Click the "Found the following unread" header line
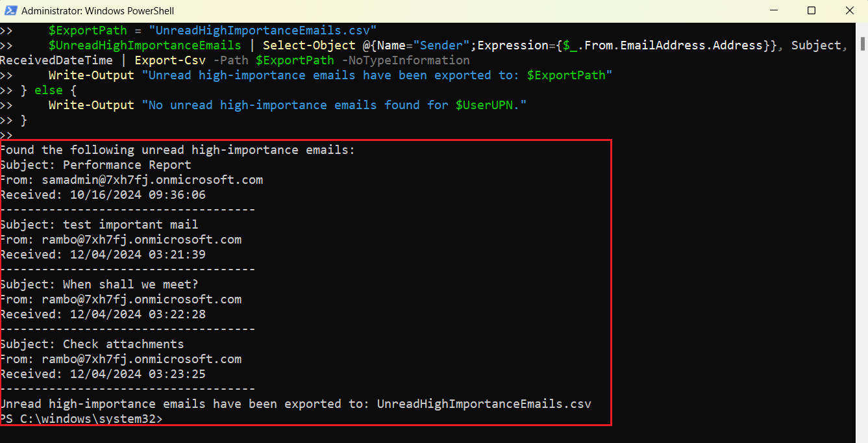Viewport: 868px width, 443px height. pos(178,150)
